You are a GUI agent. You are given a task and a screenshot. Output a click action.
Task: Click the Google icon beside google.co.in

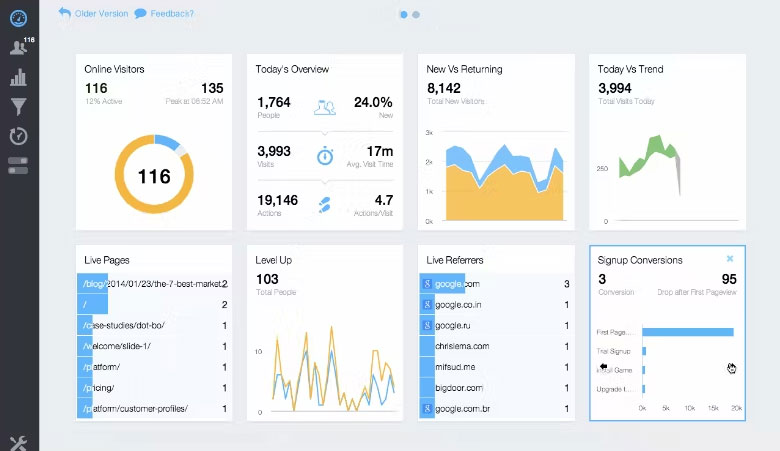[x=427, y=305]
